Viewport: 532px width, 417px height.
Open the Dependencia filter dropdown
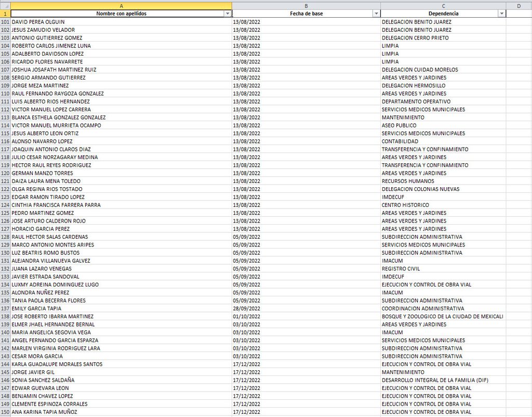(x=501, y=14)
